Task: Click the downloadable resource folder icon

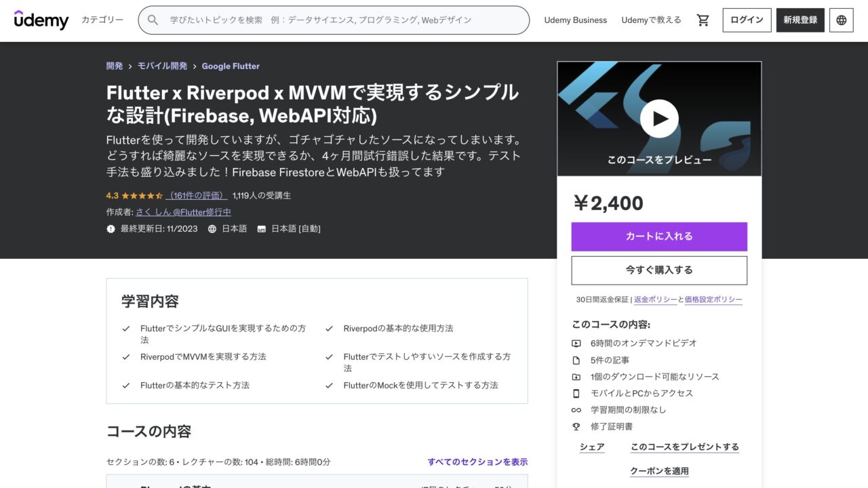Action: (576, 377)
